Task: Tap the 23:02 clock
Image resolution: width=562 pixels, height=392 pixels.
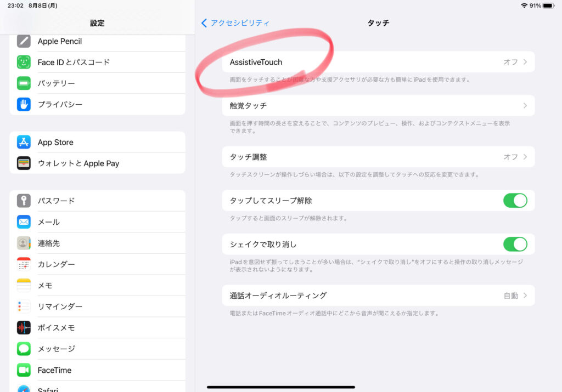Action: point(15,5)
